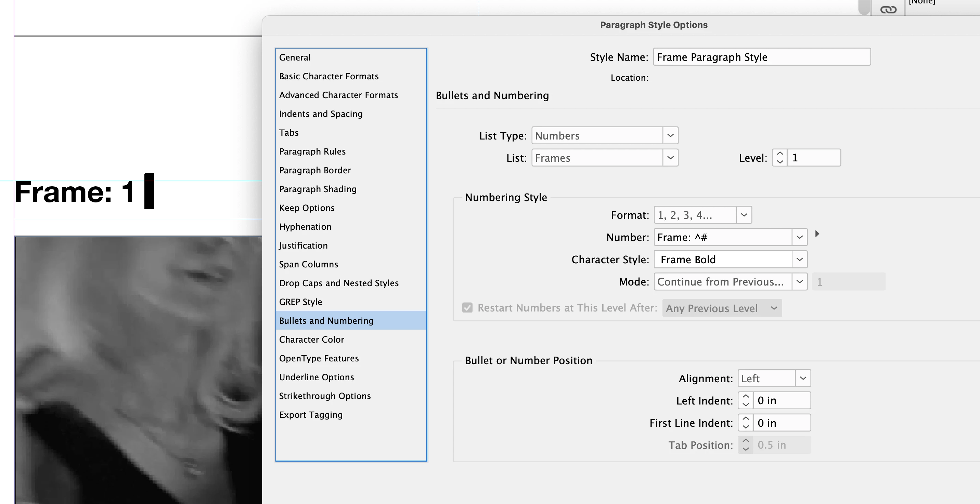Toggle Restart Numbers at This Level checkbox
The image size is (980, 504).
[467, 307]
